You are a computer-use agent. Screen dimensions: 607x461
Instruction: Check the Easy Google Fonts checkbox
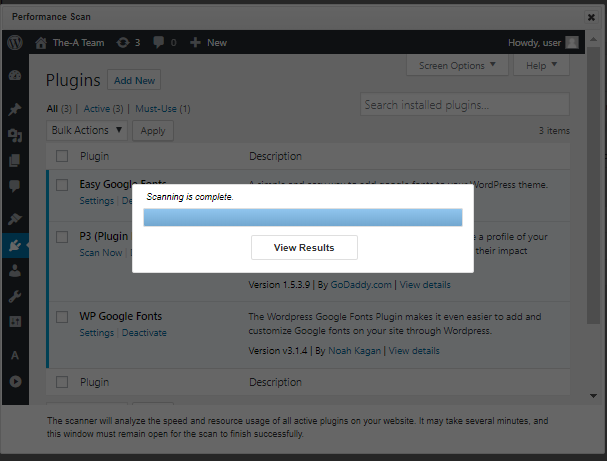click(62, 185)
